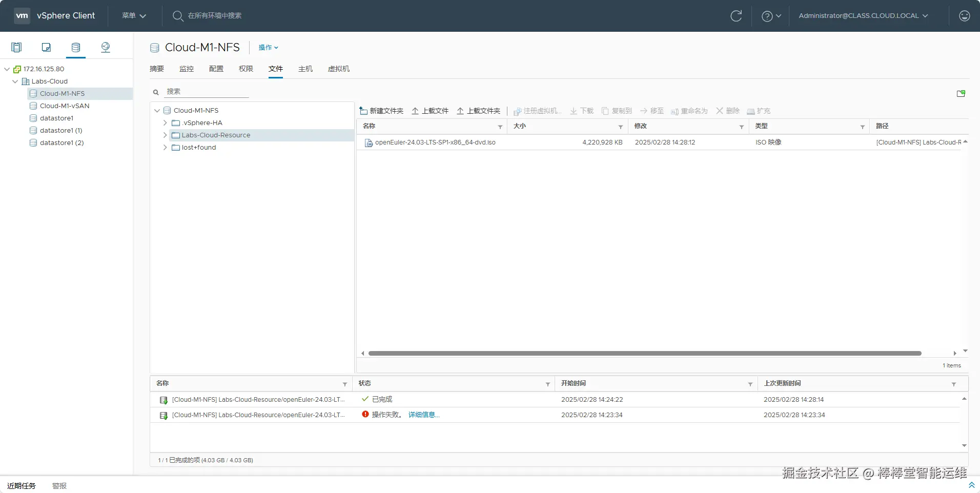Image resolution: width=980 pixels, height=493 pixels.
Task: Filter the file Modified column
Action: (x=742, y=127)
